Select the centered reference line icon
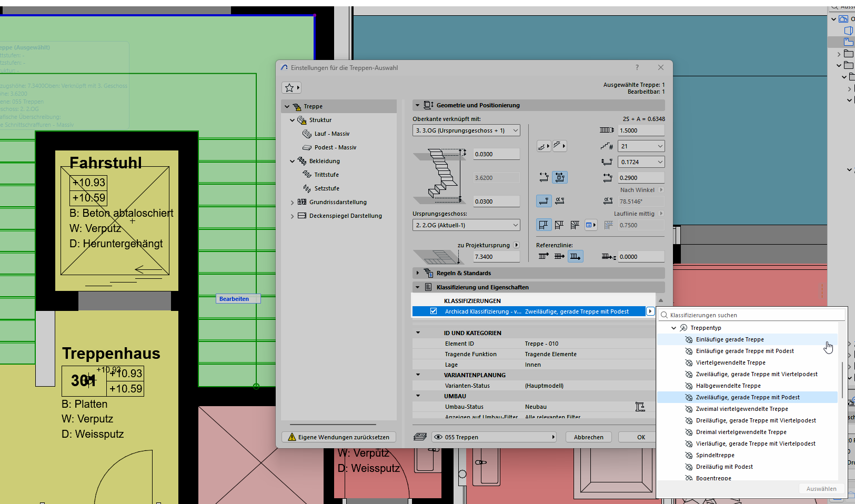Screen dimensions: 855x504 pos(559,257)
